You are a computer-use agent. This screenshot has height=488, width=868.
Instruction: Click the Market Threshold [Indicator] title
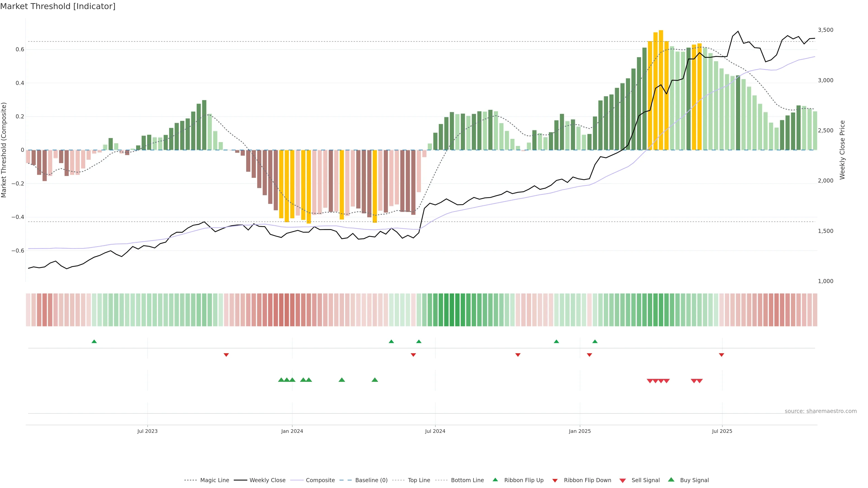[x=58, y=6]
